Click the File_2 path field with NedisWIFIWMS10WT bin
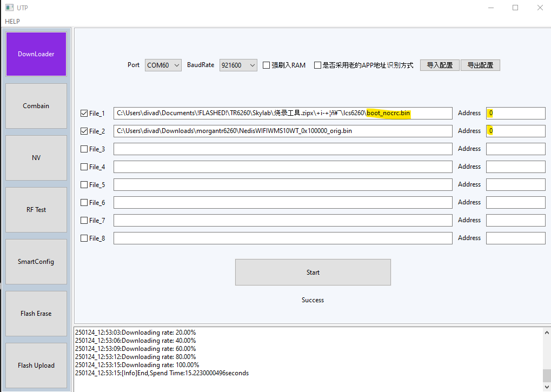 (283, 131)
